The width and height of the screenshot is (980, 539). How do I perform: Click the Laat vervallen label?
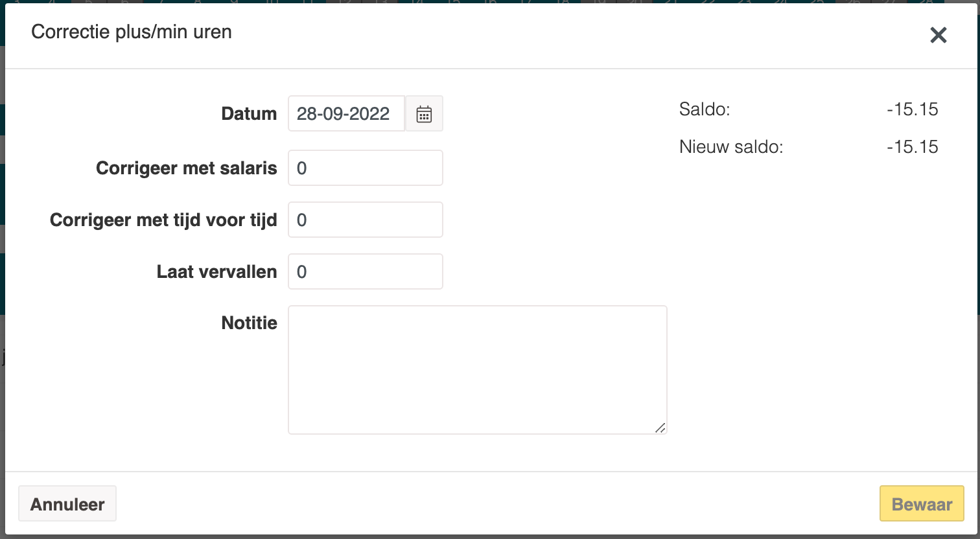pyautogui.click(x=217, y=272)
